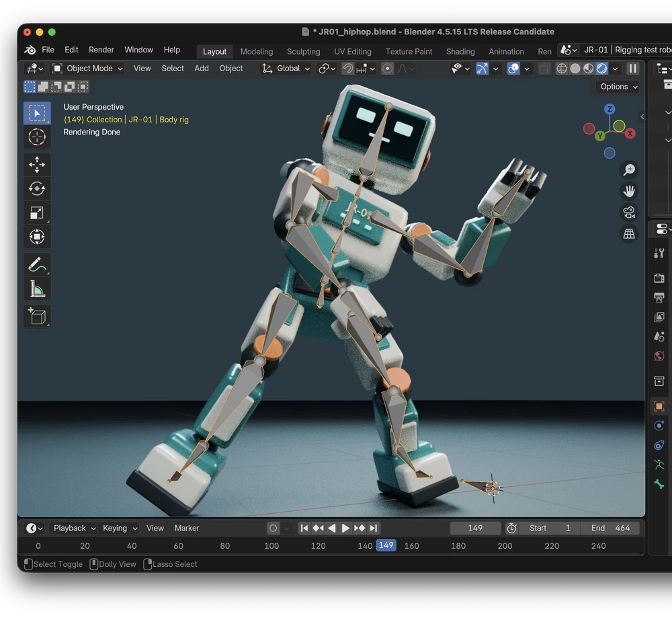672x618 pixels.
Task: Click the Blender logo menu icon
Action: (x=30, y=50)
